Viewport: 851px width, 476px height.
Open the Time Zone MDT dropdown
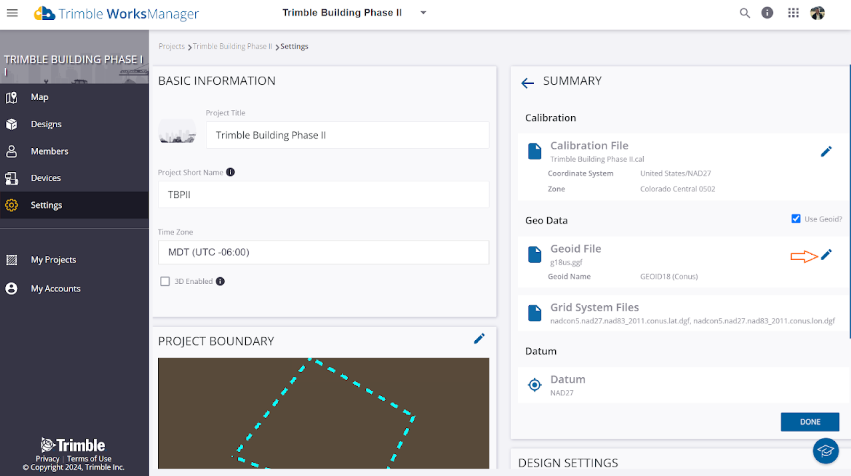pos(323,252)
